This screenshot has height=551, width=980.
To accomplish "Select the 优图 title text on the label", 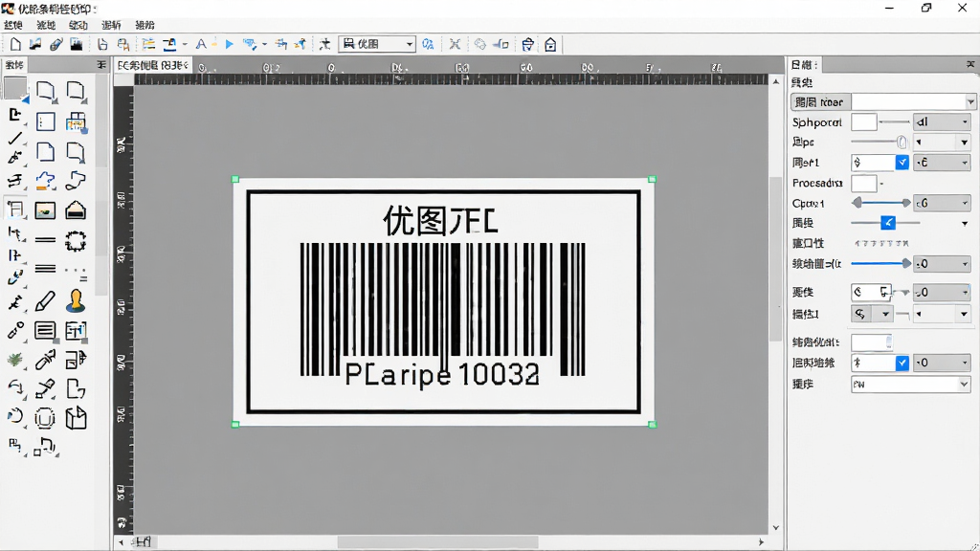I will pos(440,221).
